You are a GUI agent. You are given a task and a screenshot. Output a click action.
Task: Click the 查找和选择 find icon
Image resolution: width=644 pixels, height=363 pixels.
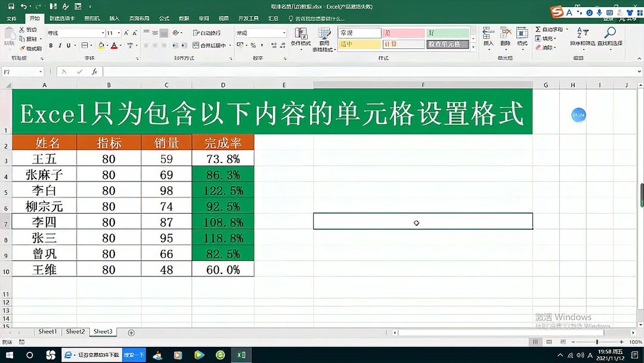tap(609, 37)
